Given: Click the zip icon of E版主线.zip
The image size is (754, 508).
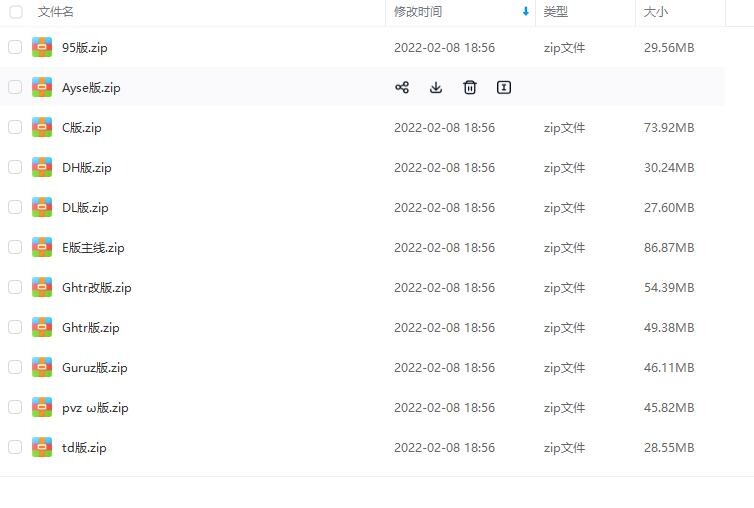Looking at the screenshot, I should point(42,247).
